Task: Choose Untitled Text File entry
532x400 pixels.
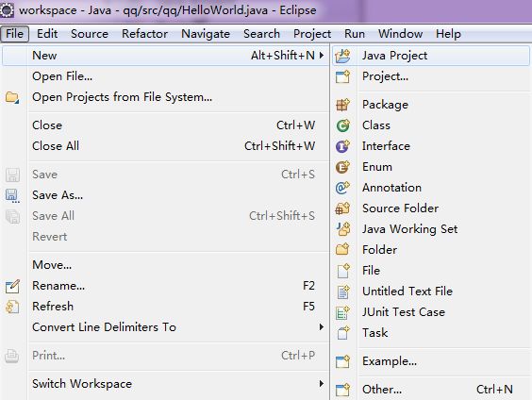Action: 431,292
